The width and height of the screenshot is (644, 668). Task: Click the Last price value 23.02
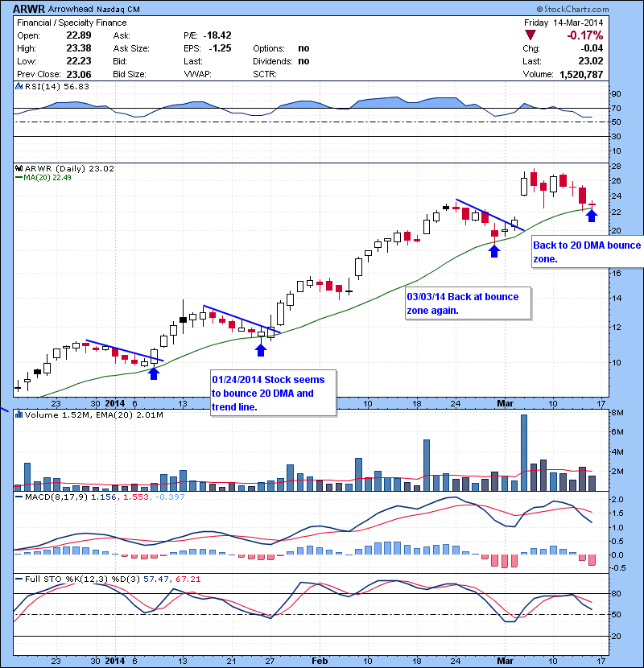(591, 61)
